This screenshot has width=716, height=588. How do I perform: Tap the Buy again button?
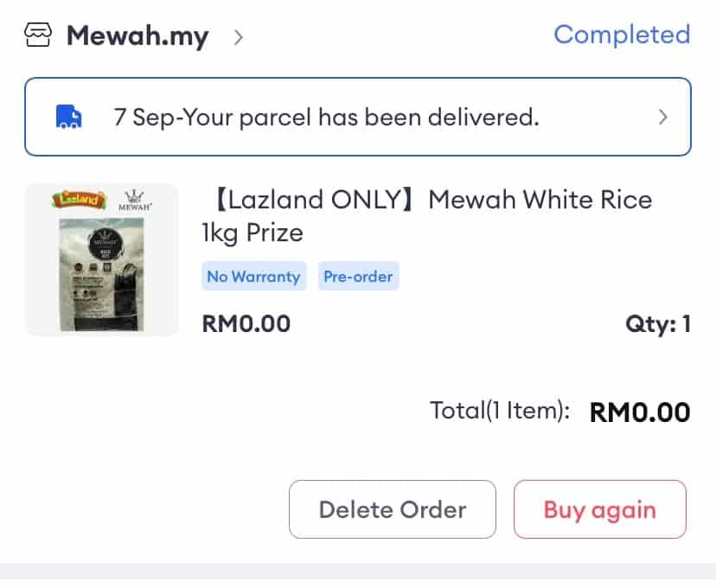pos(599,509)
